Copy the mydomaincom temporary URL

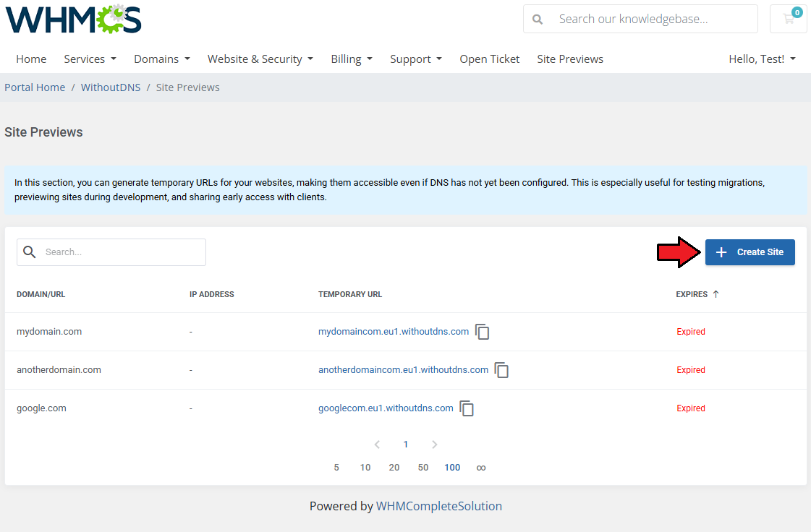coord(482,332)
